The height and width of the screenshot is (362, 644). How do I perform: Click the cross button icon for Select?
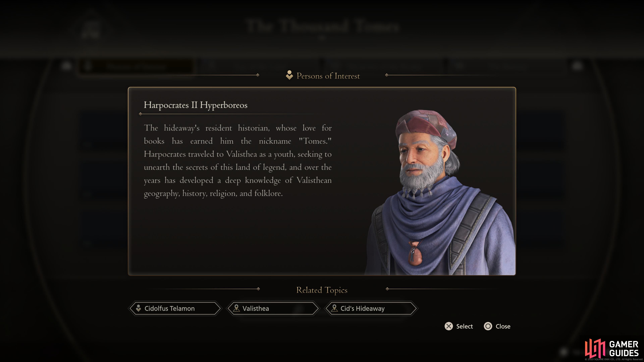(449, 326)
